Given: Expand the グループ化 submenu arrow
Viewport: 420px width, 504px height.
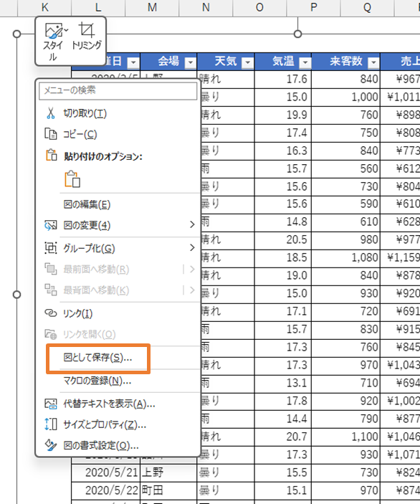Looking at the screenshot, I should (x=192, y=248).
